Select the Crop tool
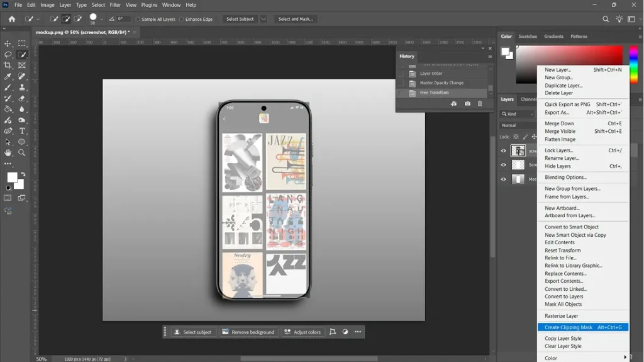 click(8, 65)
